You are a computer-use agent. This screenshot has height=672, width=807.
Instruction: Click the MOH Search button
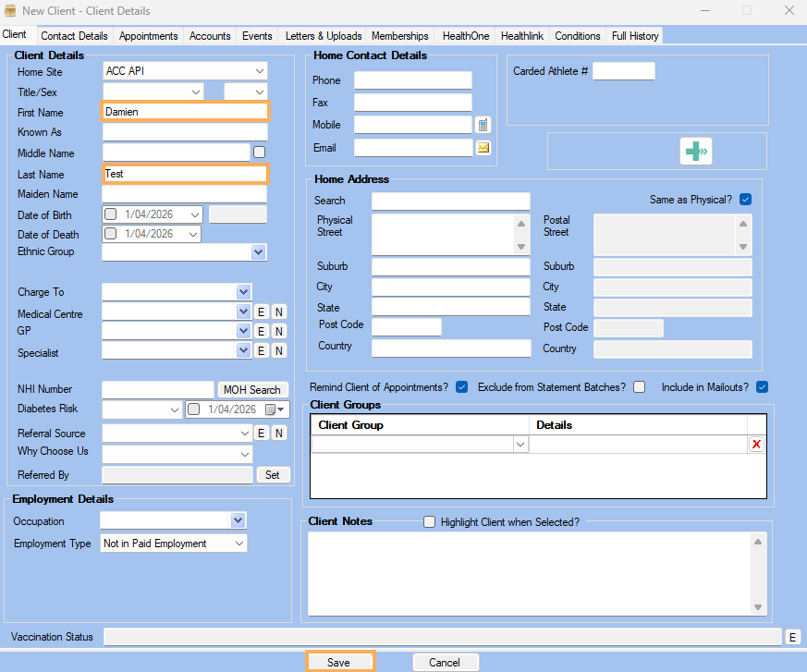coord(251,390)
